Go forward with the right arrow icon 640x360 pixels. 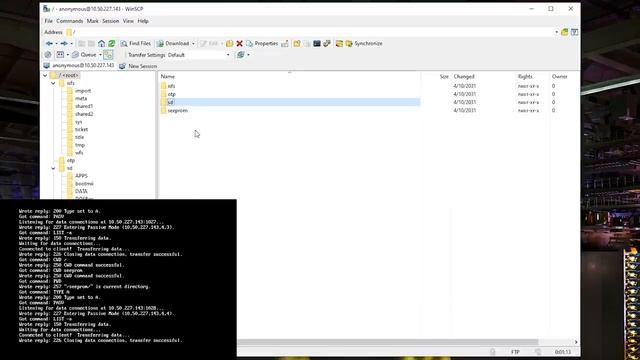point(64,43)
